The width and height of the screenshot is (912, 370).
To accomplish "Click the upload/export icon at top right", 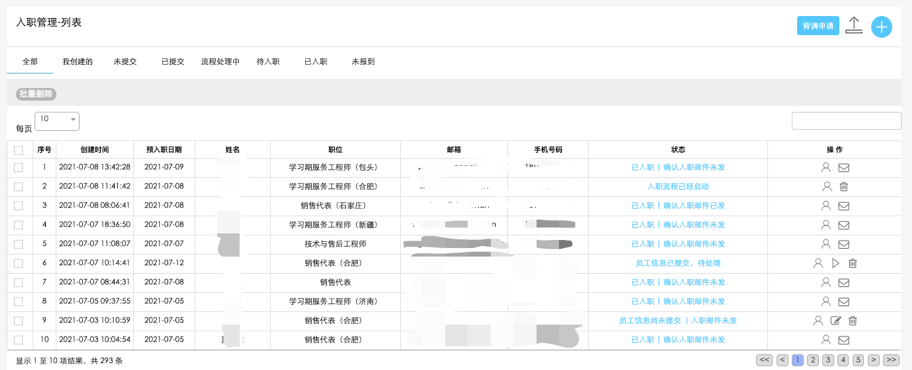I will pyautogui.click(x=853, y=26).
